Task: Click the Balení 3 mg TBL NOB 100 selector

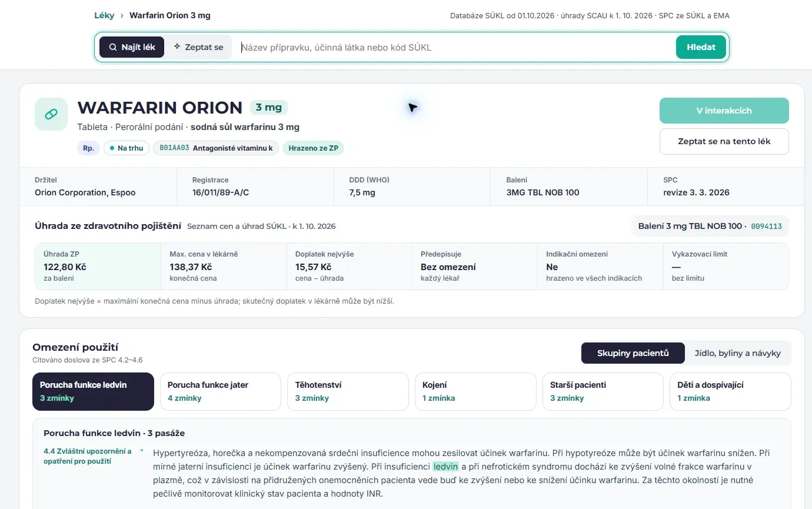Action: (710, 226)
